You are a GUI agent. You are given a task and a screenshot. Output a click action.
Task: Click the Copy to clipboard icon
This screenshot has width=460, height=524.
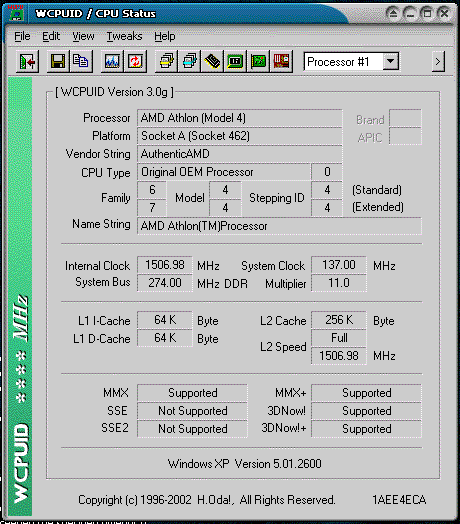point(81,61)
